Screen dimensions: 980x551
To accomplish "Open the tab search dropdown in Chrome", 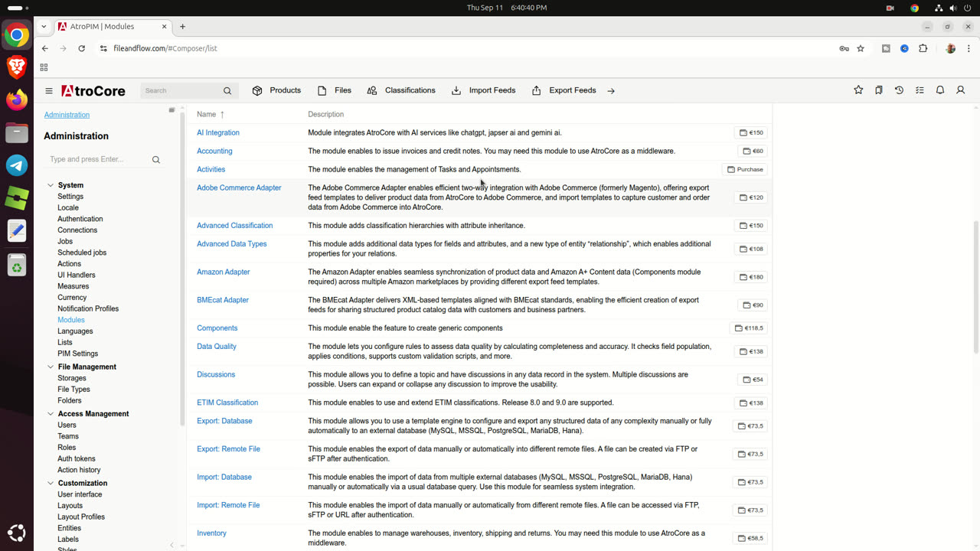I will coord(44,26).
